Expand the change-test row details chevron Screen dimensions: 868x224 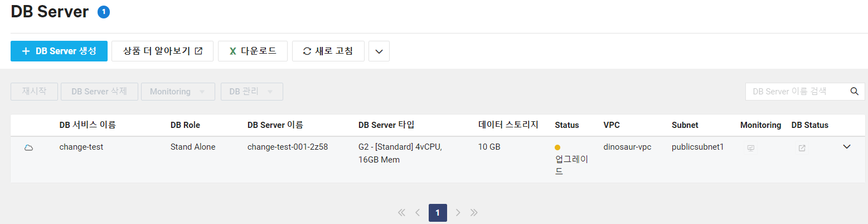click(847, 147)
